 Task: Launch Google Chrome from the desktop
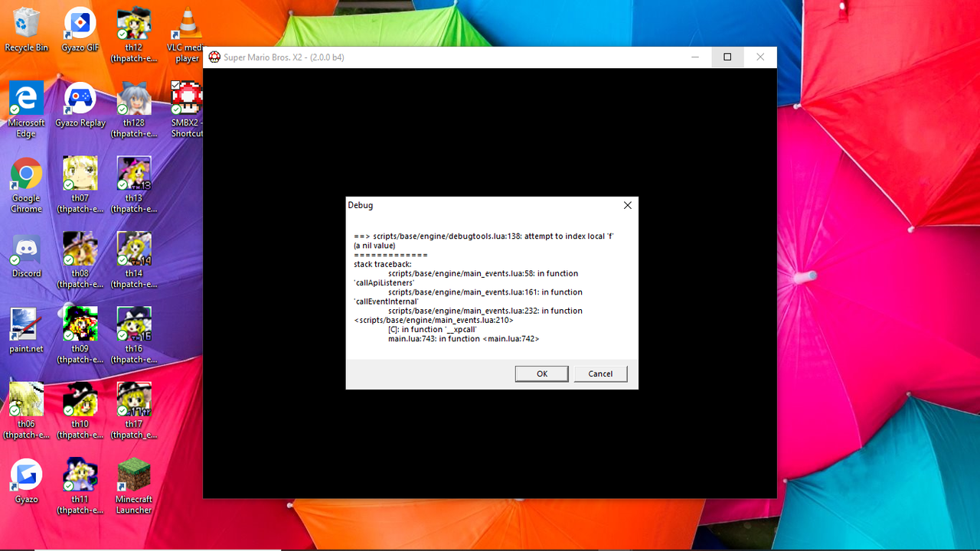coord(26,186)
